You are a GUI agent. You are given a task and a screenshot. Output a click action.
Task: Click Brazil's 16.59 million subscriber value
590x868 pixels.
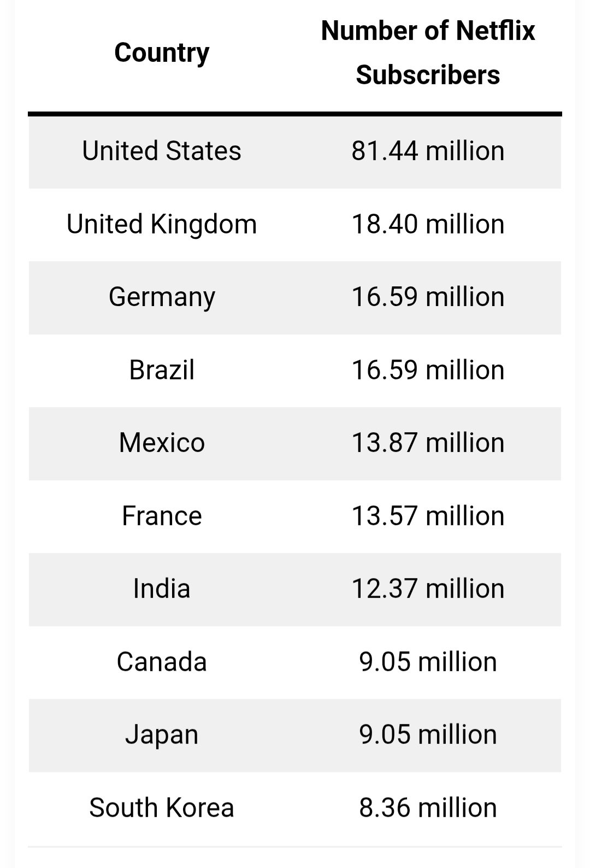pos(428,370)
